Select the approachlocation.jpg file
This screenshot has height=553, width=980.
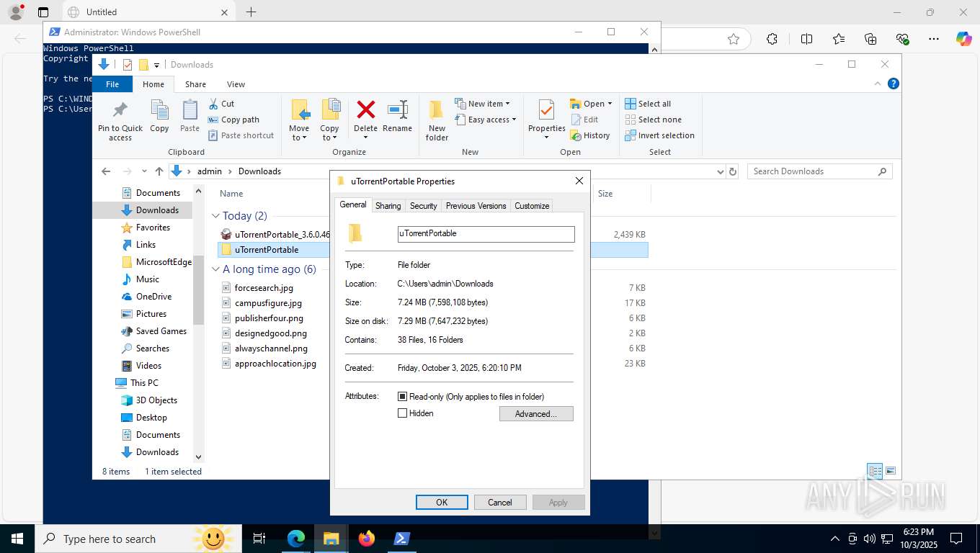tap(275, 364)
